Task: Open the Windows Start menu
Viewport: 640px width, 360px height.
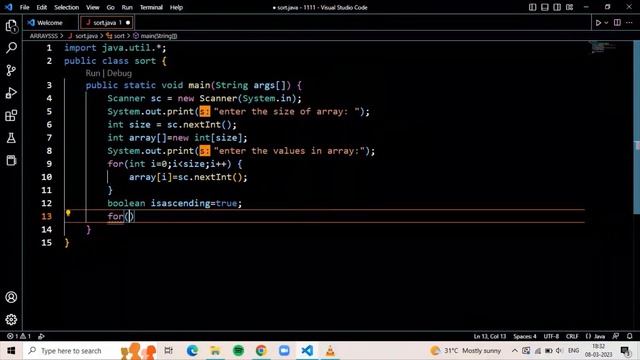Action: pyautogui.click(x=11, y=351)
